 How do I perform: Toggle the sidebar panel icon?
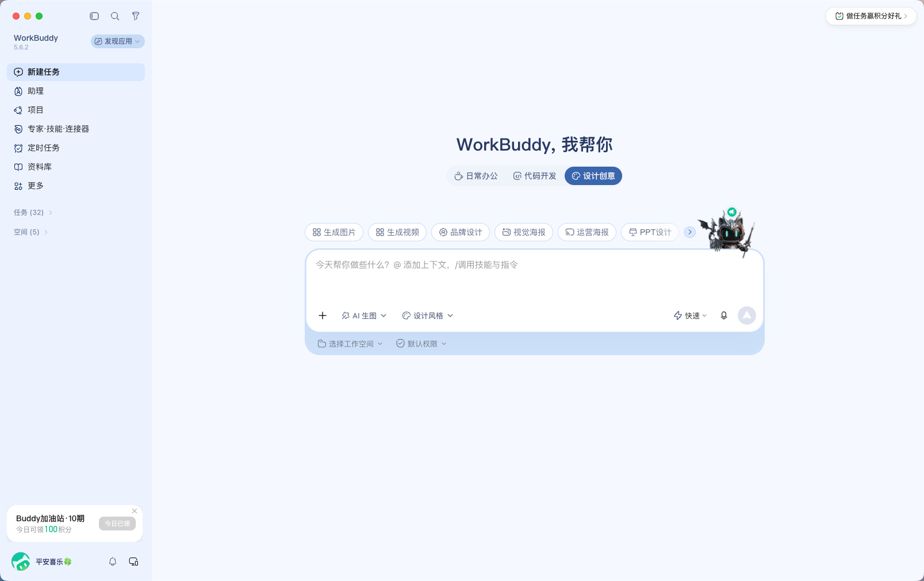94,16
